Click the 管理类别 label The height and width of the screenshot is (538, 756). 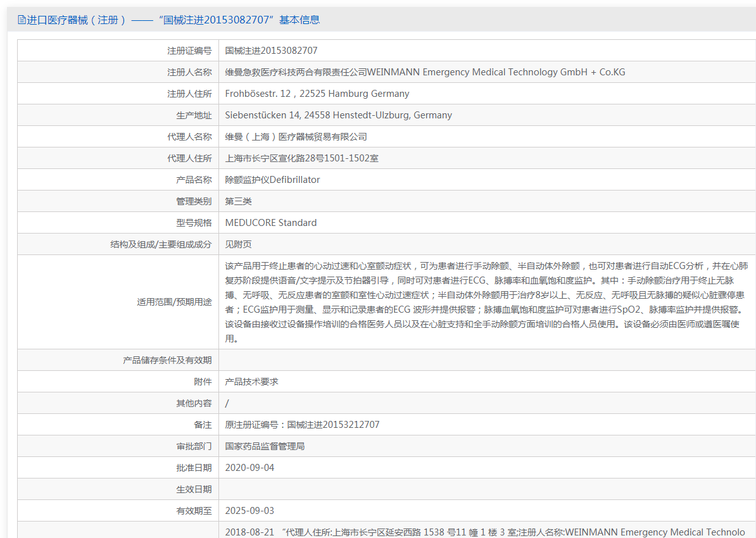[194, 201]
